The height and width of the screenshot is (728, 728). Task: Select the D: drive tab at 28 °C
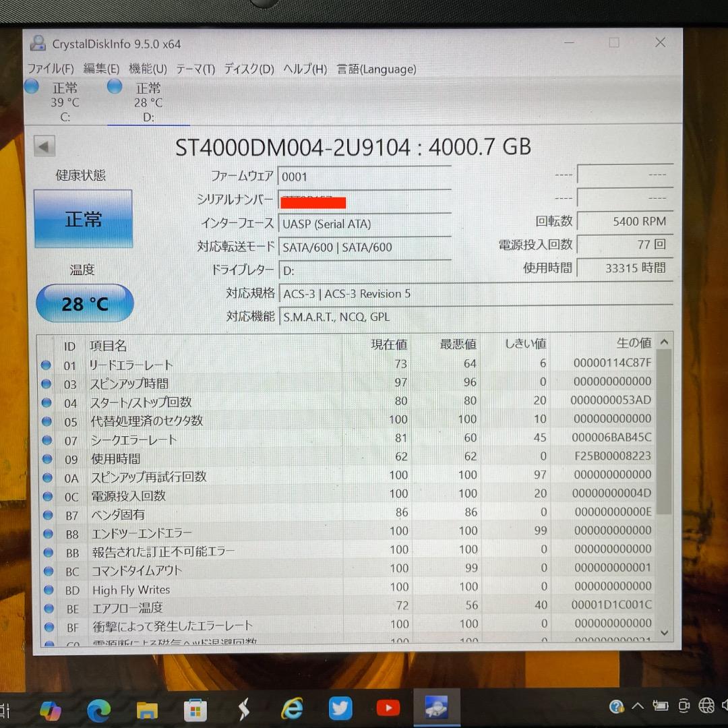148,102
